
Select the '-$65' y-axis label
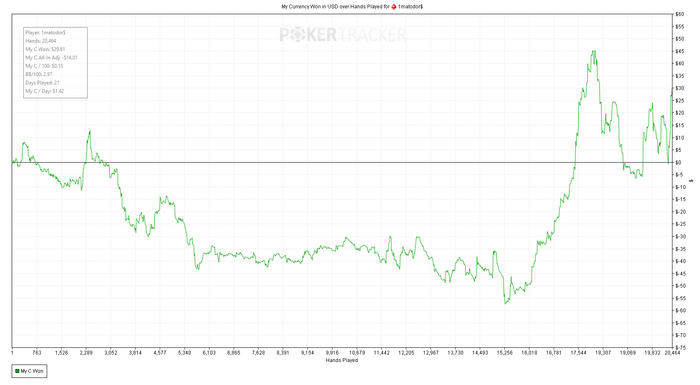pos(680,323)
